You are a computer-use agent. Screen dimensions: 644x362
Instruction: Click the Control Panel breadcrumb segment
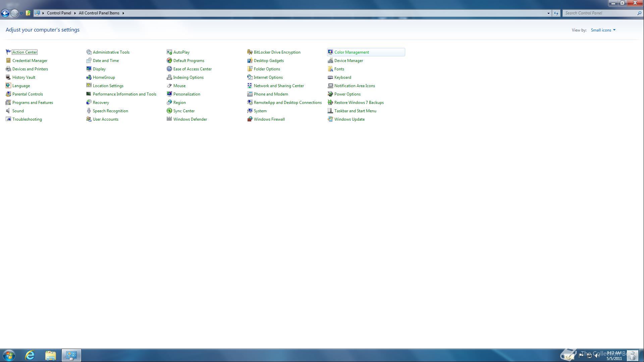pos(59,13)
